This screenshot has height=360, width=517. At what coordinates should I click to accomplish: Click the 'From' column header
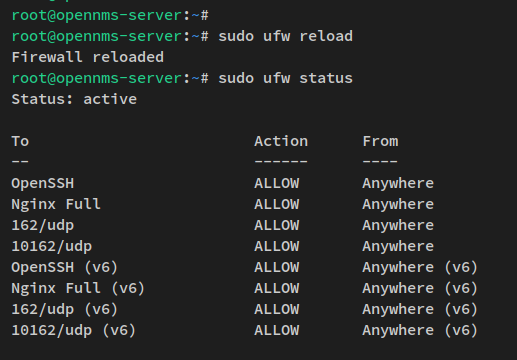380,141
